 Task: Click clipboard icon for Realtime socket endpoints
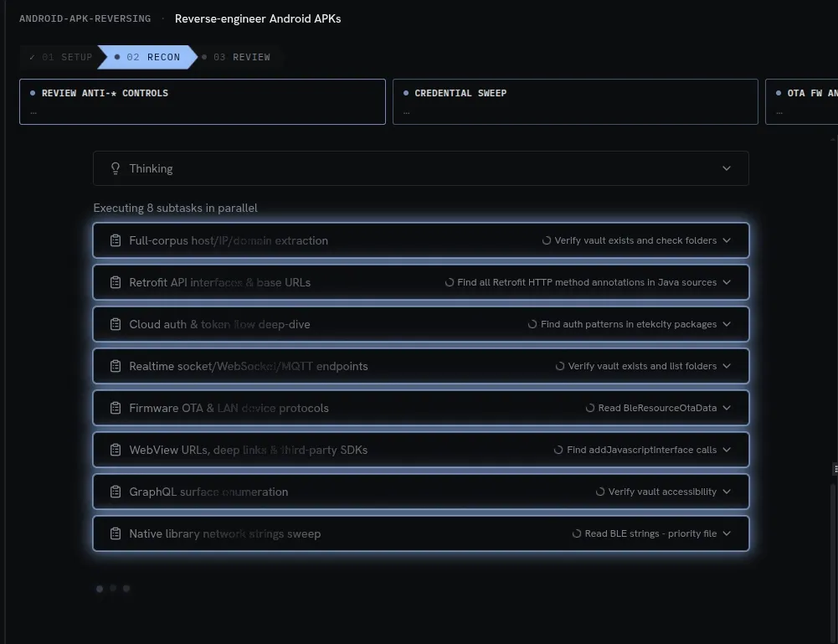(x=116, y=366)
